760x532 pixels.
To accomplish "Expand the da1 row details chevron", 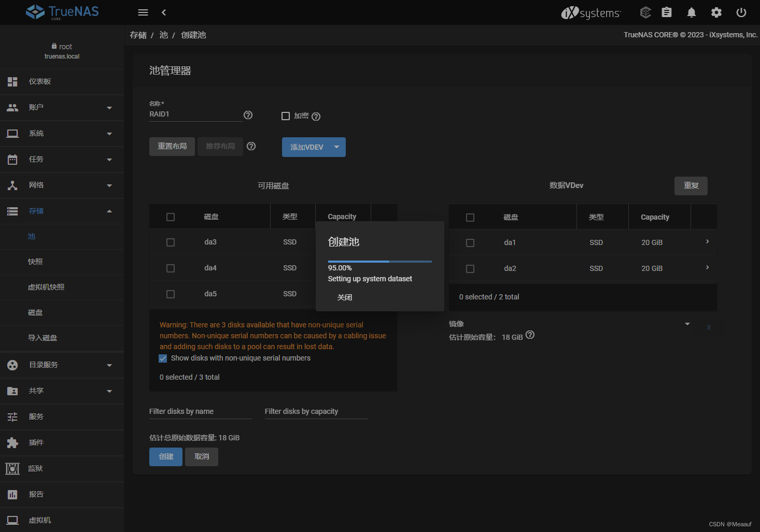I will point(707,242).
